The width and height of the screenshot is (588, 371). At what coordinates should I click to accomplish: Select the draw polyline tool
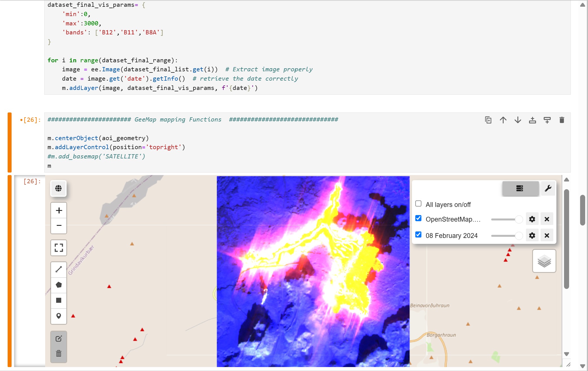(59, 270)
